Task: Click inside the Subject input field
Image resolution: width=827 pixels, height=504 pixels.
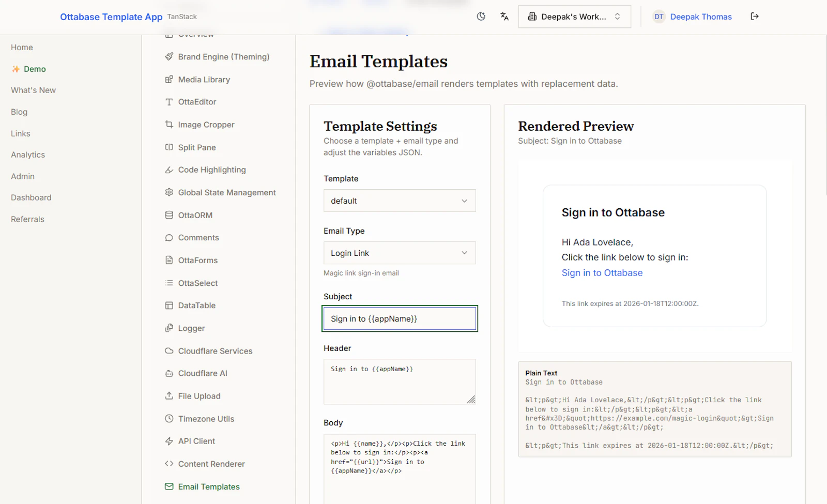Action: [399, 318]
